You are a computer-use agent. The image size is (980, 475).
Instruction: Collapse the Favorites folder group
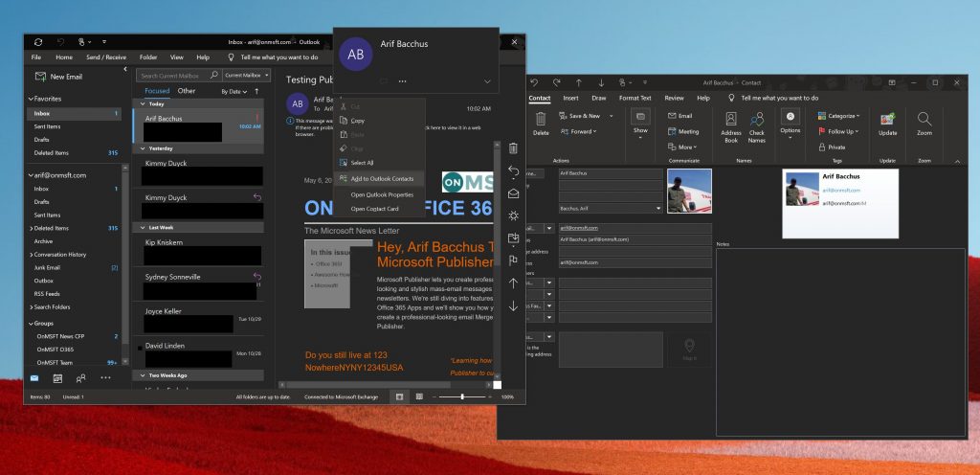(31, 99)
